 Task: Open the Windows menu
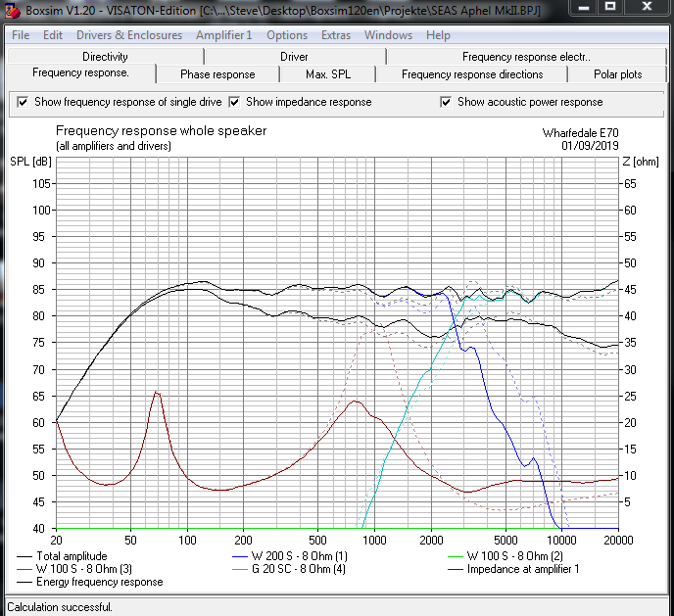tap(389, 35)
